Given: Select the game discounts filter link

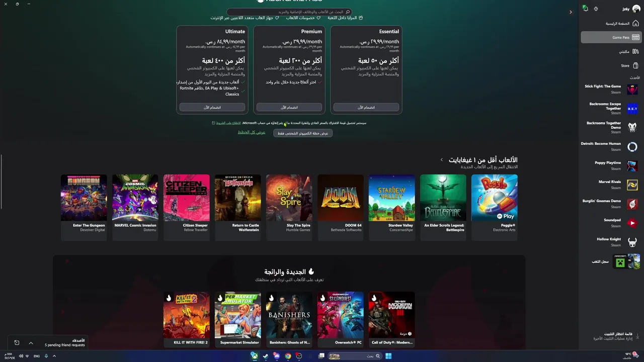Looking at the screenshot, I should point(303,18).
